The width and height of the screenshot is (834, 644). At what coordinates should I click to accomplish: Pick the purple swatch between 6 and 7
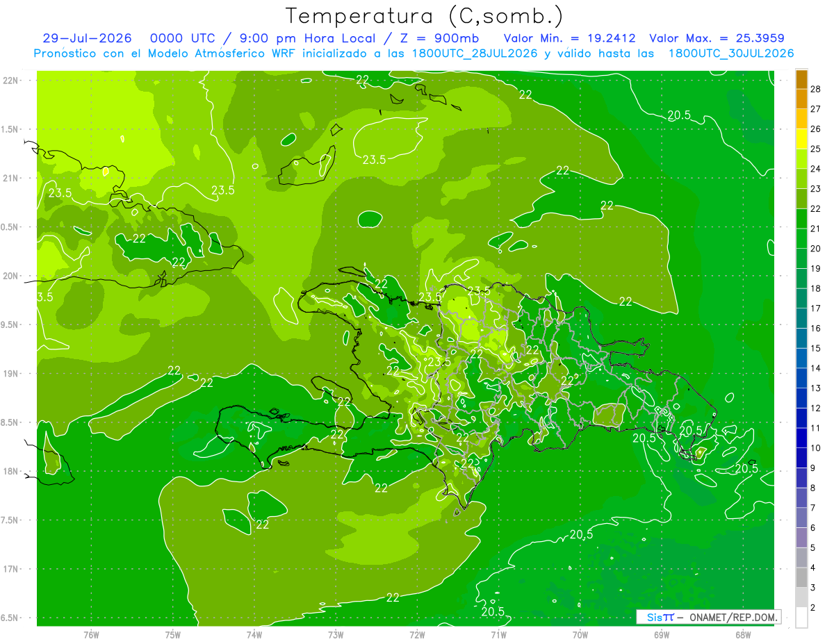[801, 518]
